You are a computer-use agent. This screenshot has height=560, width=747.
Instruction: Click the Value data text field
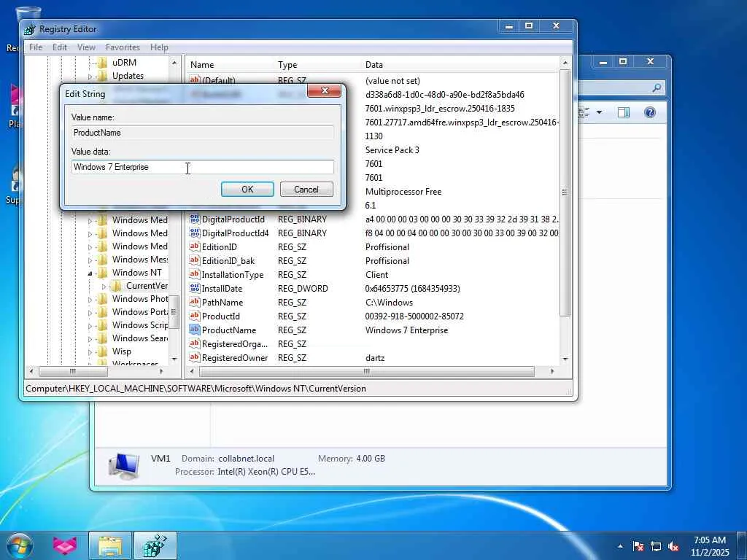pos(203,167)
